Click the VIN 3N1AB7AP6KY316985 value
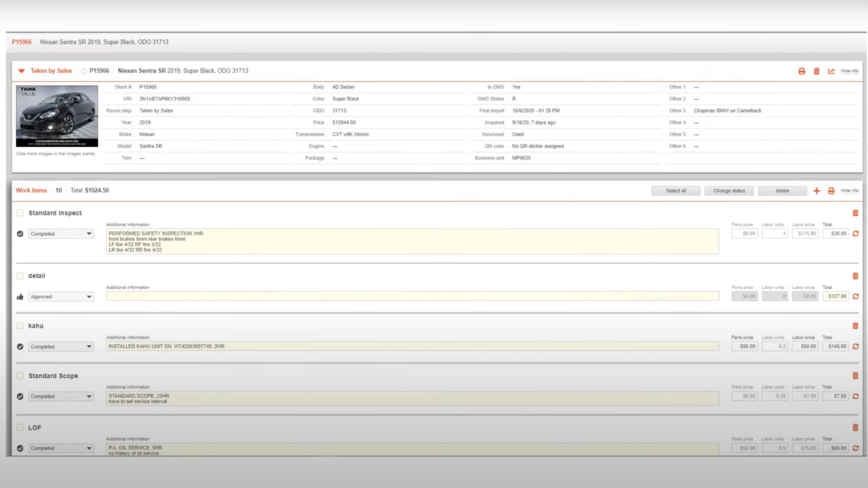Screen dimensions: 868x488 click(x=165, y=99)
